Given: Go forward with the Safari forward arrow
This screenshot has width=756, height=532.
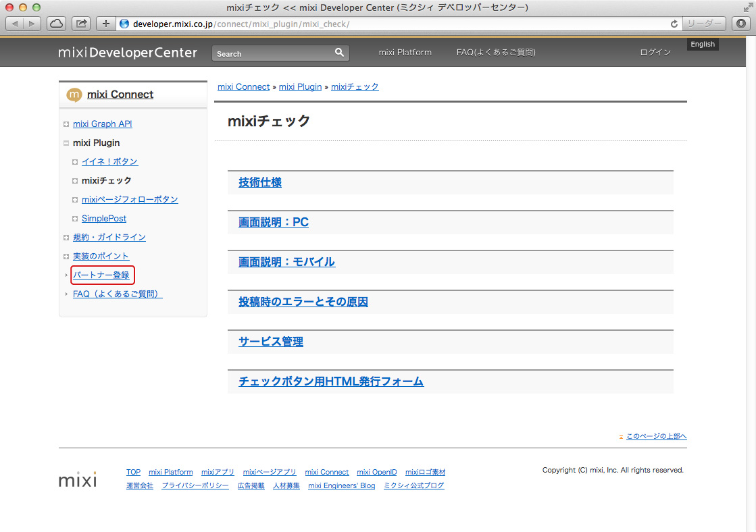Looking at the screenshot, I should pyautogui.click(x=32, y=24).
